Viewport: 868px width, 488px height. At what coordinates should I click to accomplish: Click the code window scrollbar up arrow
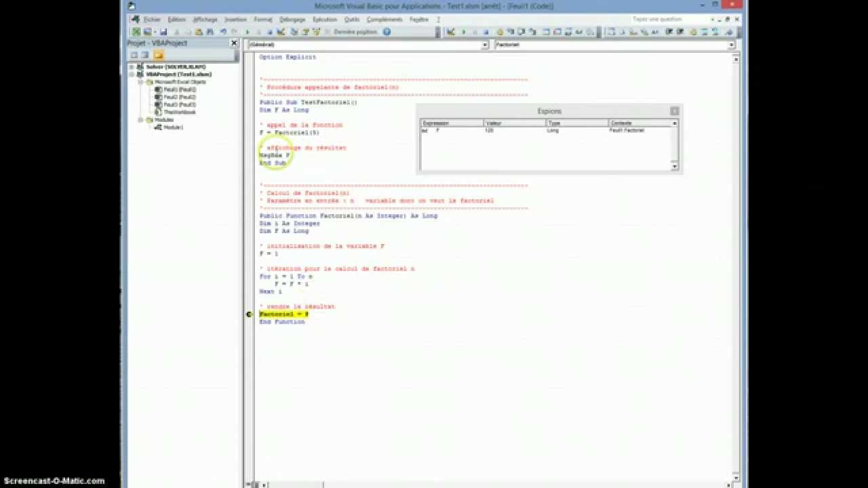736,60
